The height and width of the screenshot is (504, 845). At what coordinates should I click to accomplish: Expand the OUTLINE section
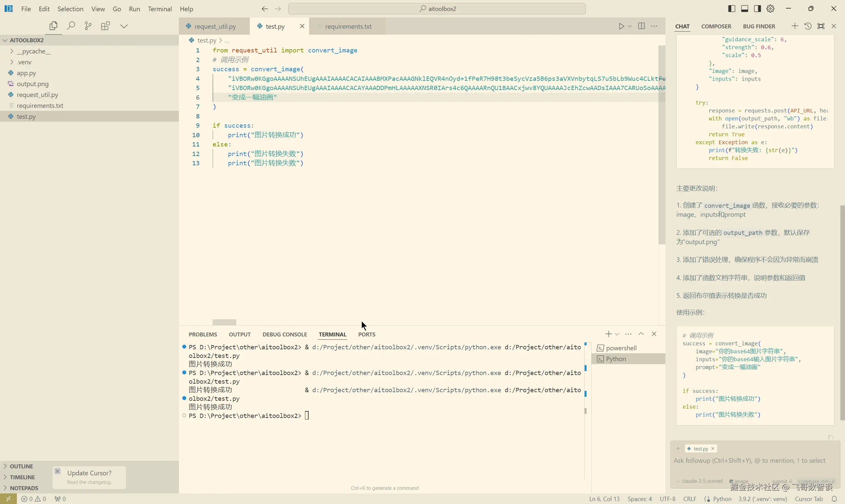click(x=21, y=466)
